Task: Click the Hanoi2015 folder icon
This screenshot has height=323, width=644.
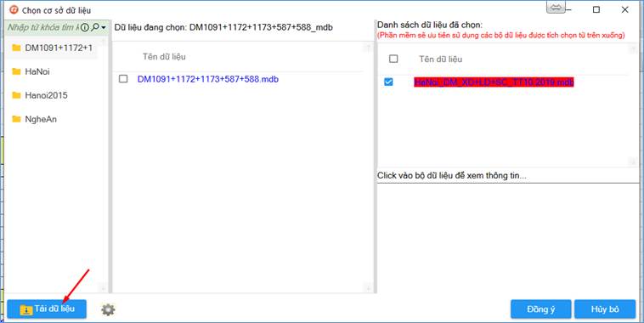Action: coord(16,95)
